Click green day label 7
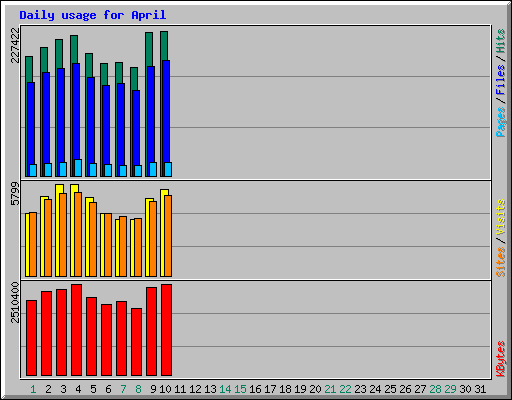This screenshot has height=400, width=512. pyautogui.click(x=123, y=389)
